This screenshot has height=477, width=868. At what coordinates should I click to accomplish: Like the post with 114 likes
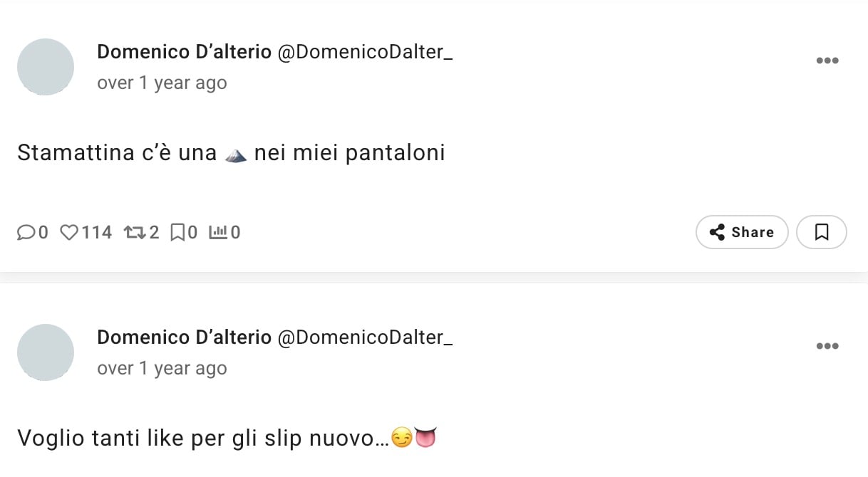(69, 232)
